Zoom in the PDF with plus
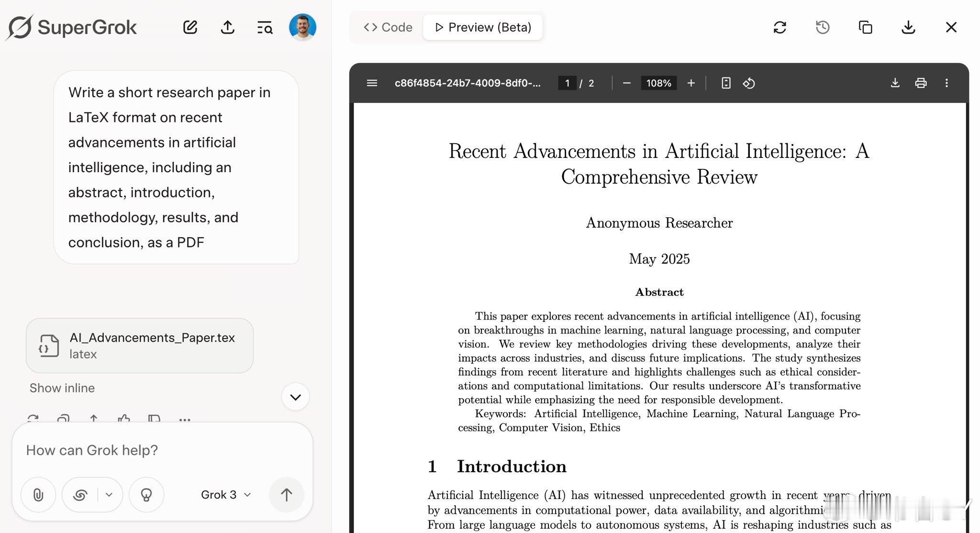Screen dimensions: 980x533 (x=691, y=83)
